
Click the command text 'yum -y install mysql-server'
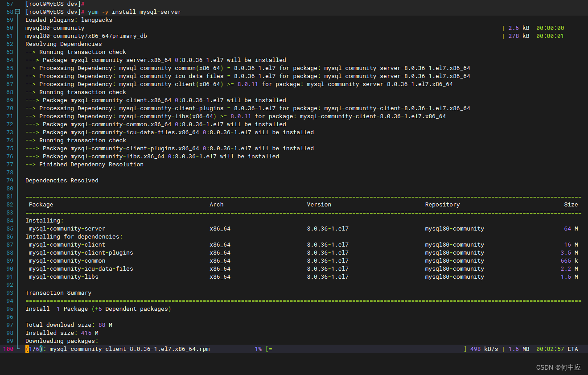click(x=135, y=12)
